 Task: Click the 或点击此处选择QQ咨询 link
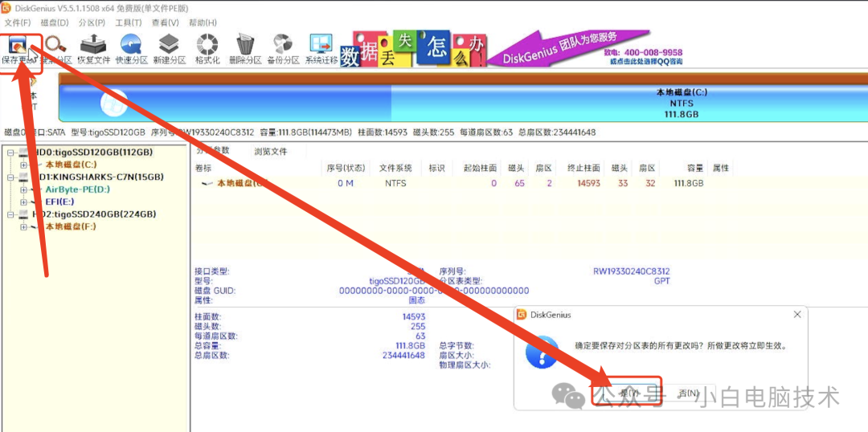coord(646,61)
